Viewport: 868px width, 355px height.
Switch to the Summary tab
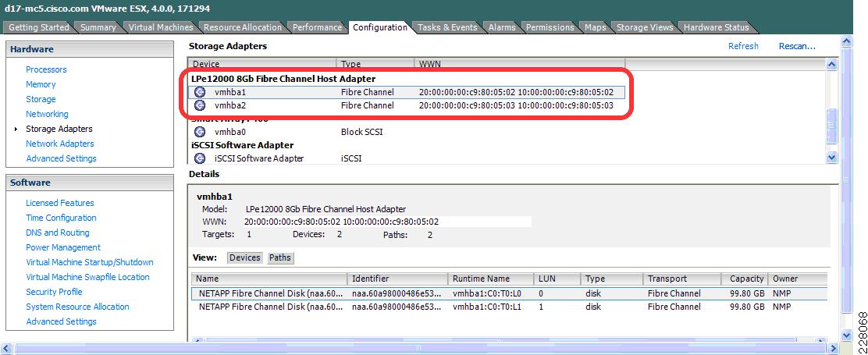click(x=98, y=27)
